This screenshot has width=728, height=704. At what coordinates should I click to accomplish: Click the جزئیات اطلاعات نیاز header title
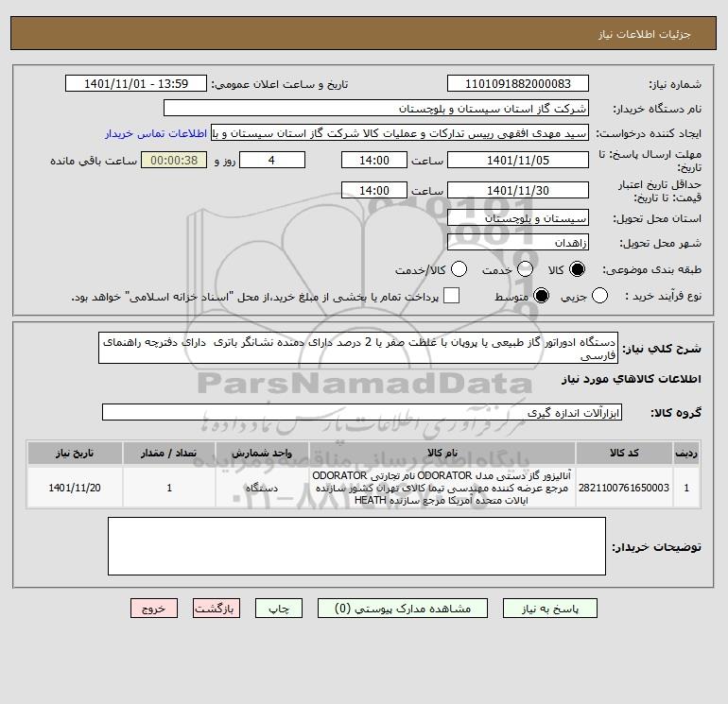644,34
